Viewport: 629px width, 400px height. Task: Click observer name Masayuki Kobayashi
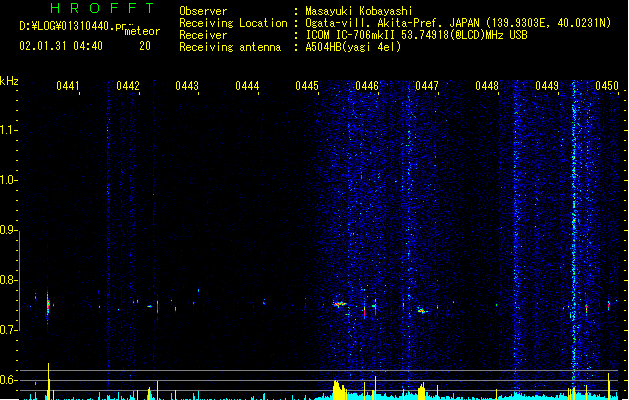point(359,11)
